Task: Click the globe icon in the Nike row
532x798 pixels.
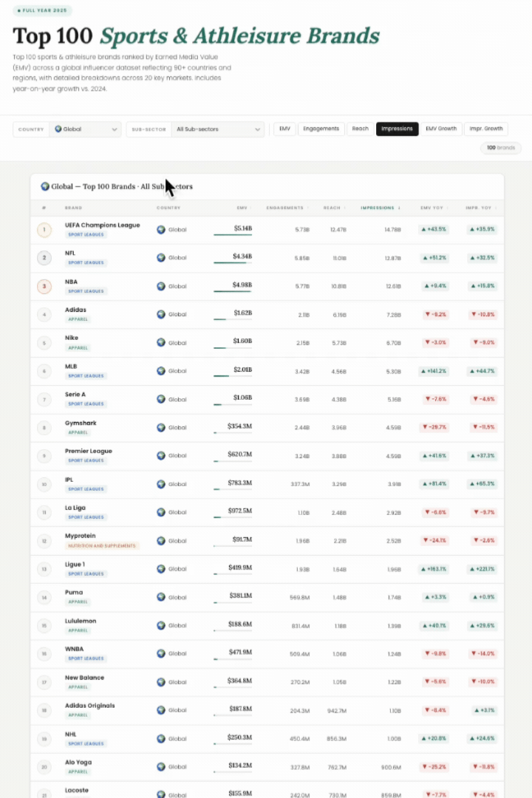Action: click(161, 343)
